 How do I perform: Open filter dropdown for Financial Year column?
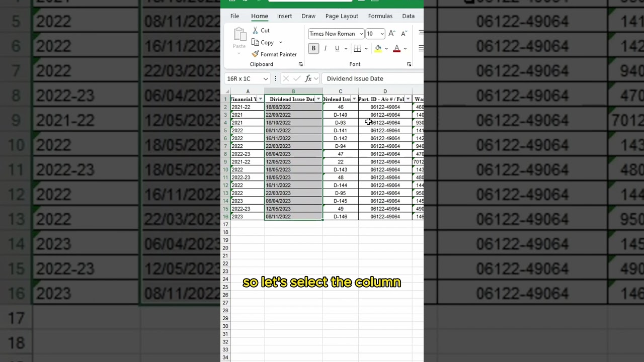click(260, 99)
